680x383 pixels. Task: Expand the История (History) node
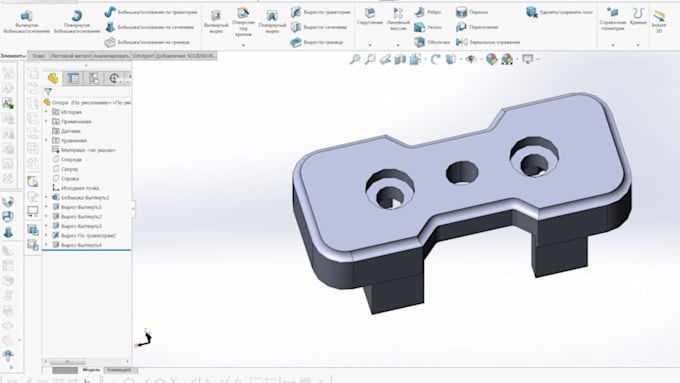46,112
